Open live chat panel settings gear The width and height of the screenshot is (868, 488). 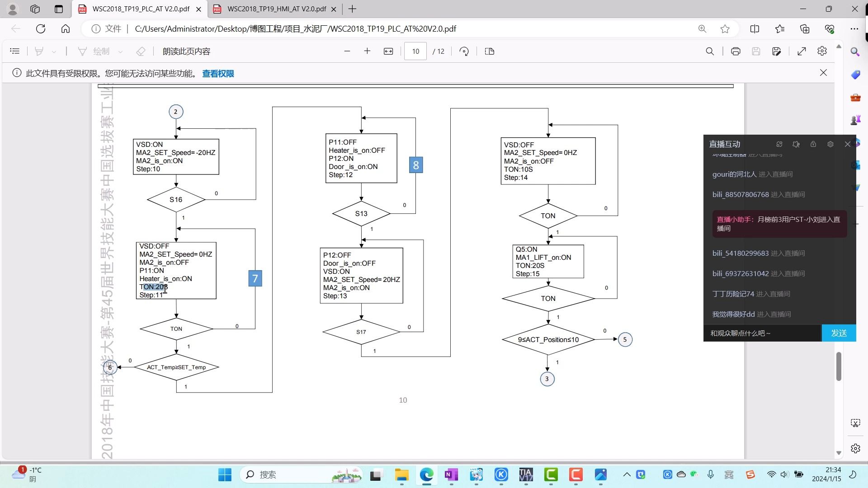coord(830,144)
